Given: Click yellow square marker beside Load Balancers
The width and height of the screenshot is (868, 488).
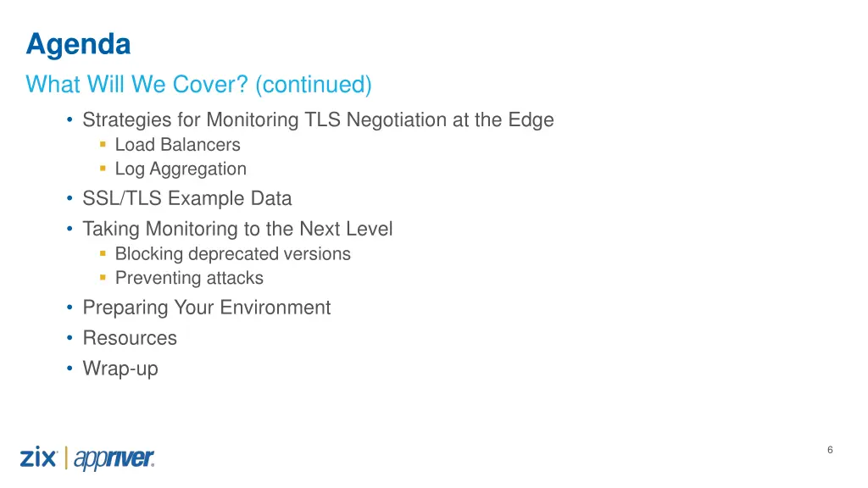Looking at the screenshot, I should [103, 144].
